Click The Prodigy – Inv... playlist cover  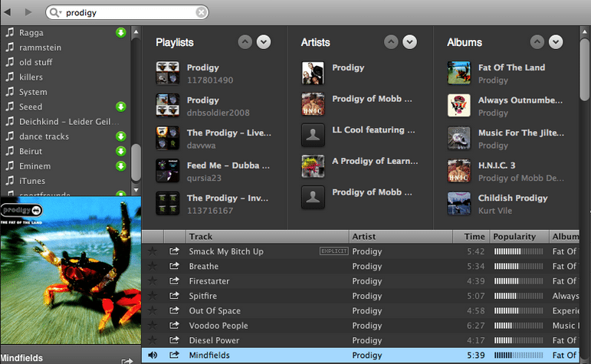[x=168, y=204]
